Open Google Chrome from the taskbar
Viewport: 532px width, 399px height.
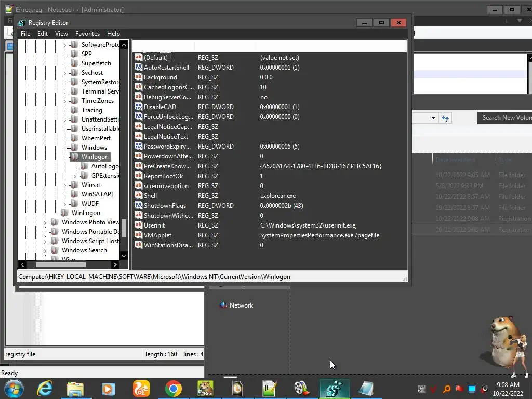click(174, 389)
